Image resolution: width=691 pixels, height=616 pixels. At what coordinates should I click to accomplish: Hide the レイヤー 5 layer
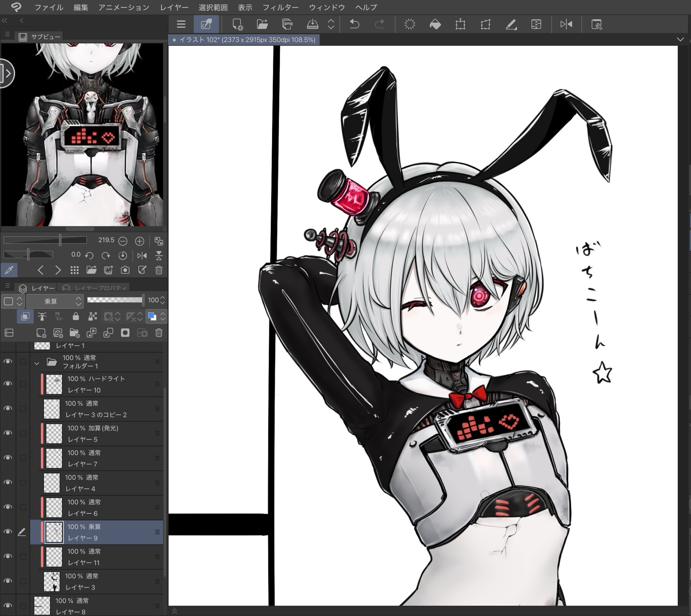(x=7, y=433)
